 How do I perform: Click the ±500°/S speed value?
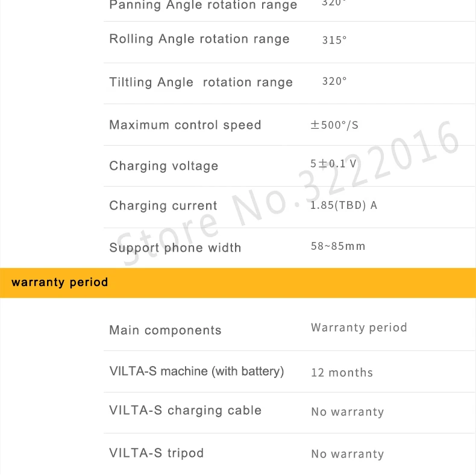(x=334, y=125)
